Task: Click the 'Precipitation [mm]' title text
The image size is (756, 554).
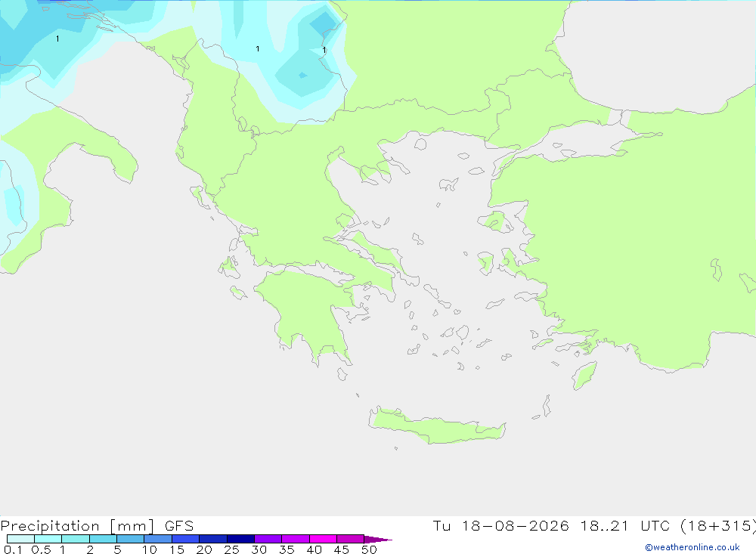Action: tap(77, 526)
